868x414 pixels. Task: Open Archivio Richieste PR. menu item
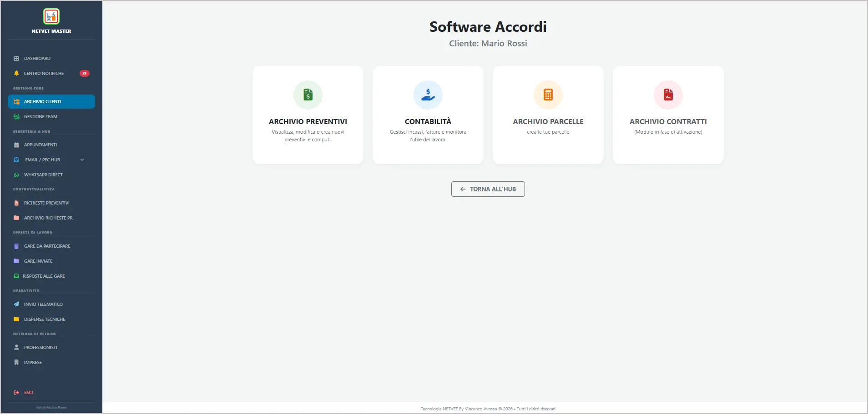(x=51, y=218)
